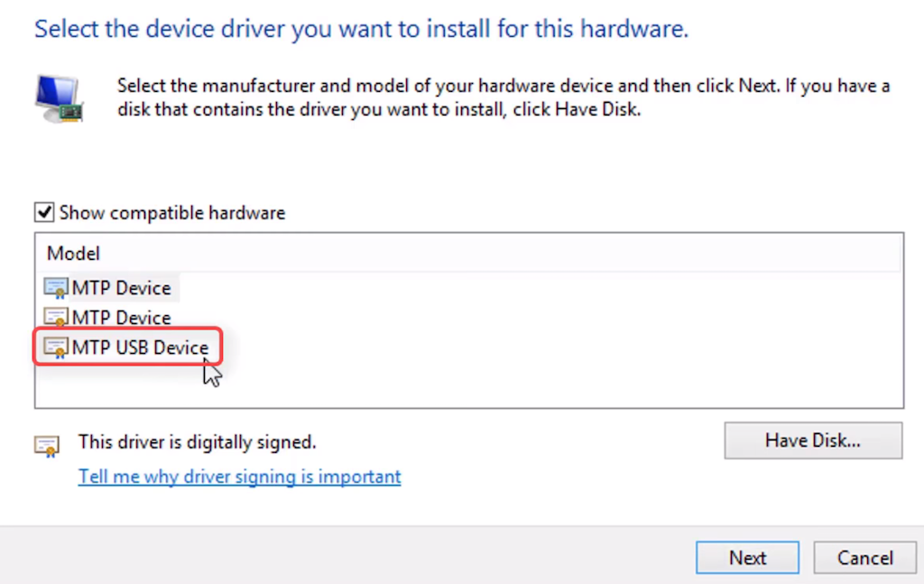924x584 pixels.
Task: Click the hardware monitor icon near instructions
Action: pos(59,98)
